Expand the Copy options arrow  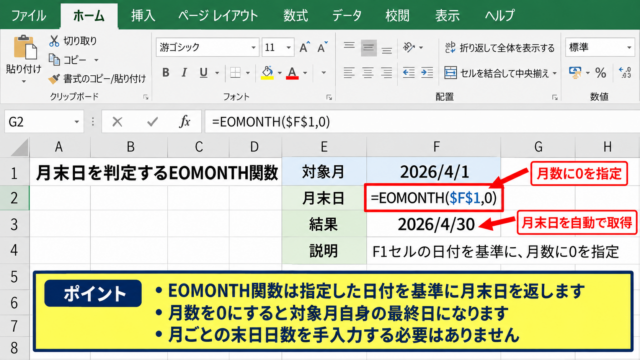coord(96,60)
